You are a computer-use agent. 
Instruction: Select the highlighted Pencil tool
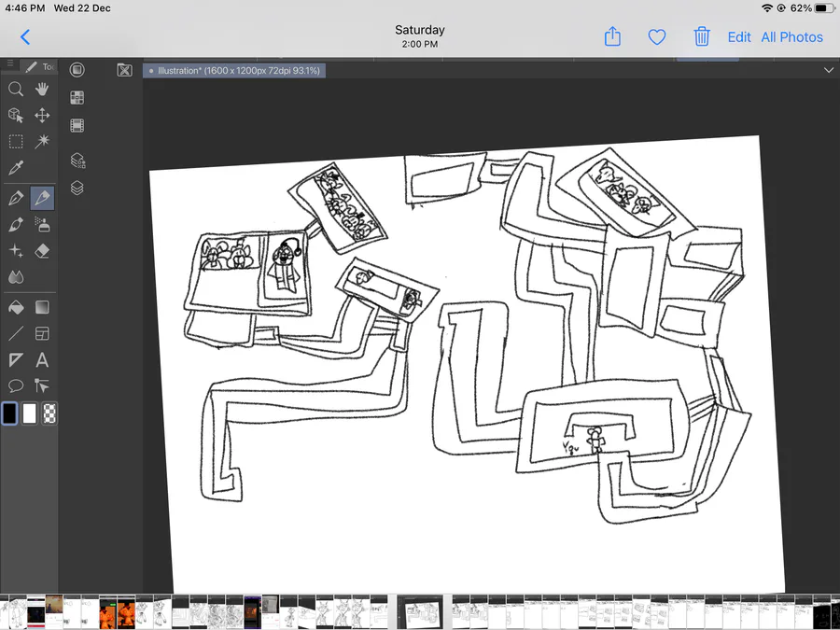coord(42,198)
